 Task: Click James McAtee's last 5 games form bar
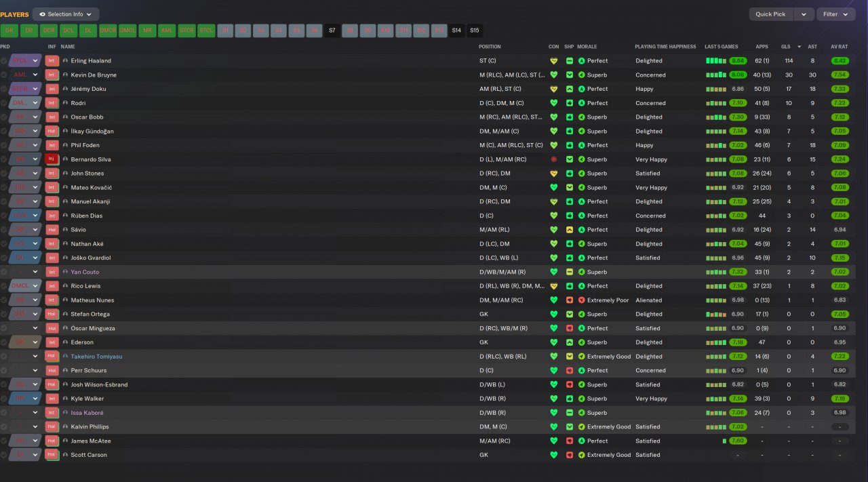[x=724, y=441]
